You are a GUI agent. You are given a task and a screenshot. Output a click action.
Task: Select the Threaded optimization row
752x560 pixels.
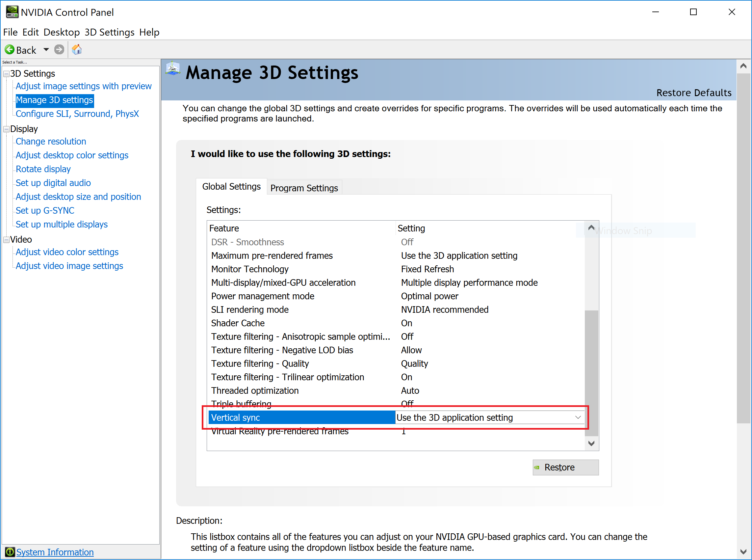tap(396, 391)
